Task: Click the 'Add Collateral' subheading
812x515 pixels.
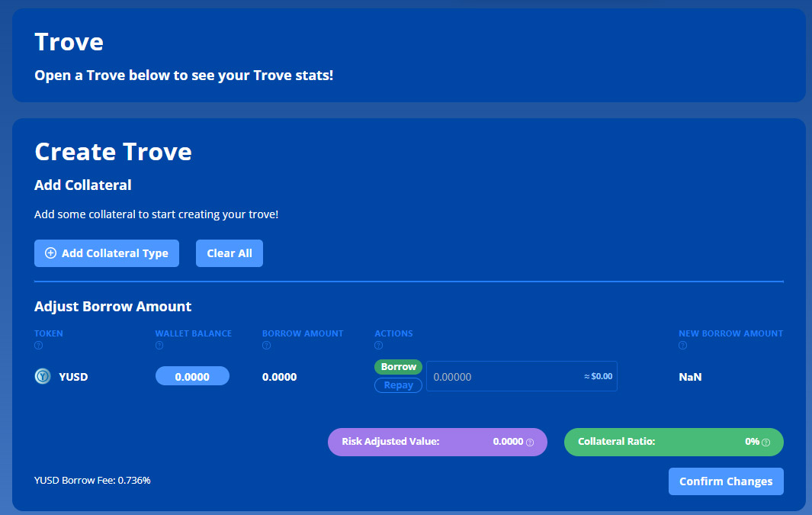Action: pos(83,185)
